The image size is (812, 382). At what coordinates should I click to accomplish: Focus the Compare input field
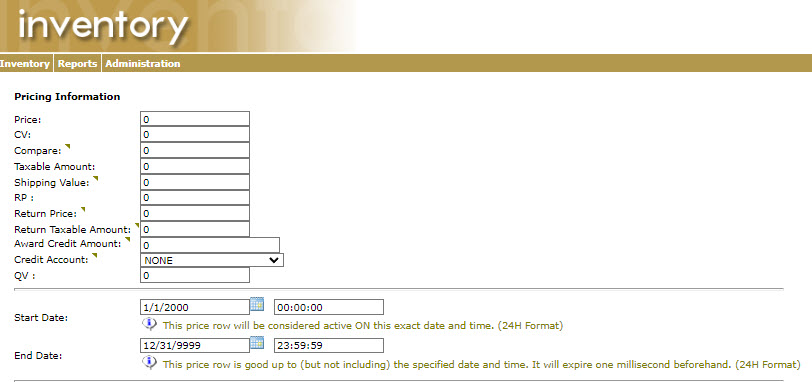[x=195, y=151]
